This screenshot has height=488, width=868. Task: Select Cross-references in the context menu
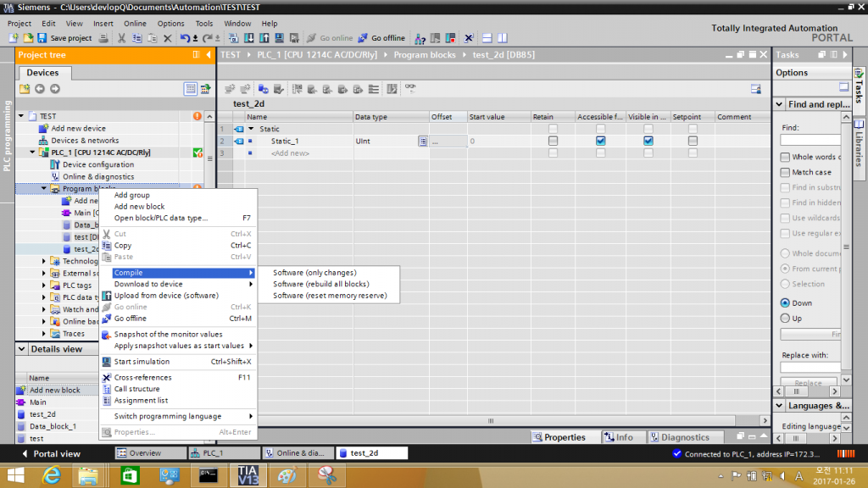click(x=142, y=377)
